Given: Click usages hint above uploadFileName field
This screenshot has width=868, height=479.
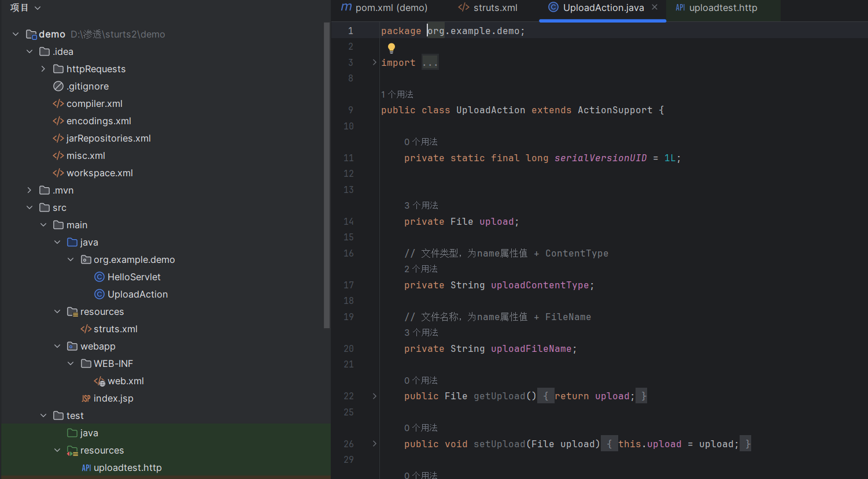Looking at the screenshot, I should click(x=421, y=332).
